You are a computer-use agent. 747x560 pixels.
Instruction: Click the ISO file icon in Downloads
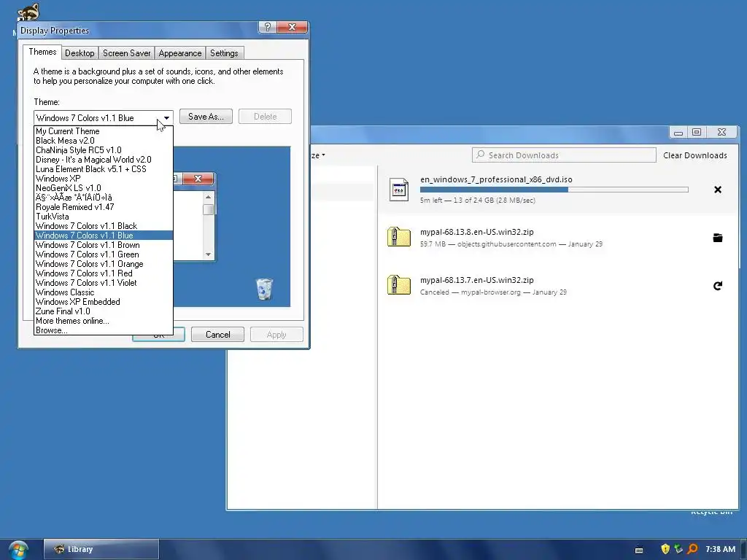(399, 189)
